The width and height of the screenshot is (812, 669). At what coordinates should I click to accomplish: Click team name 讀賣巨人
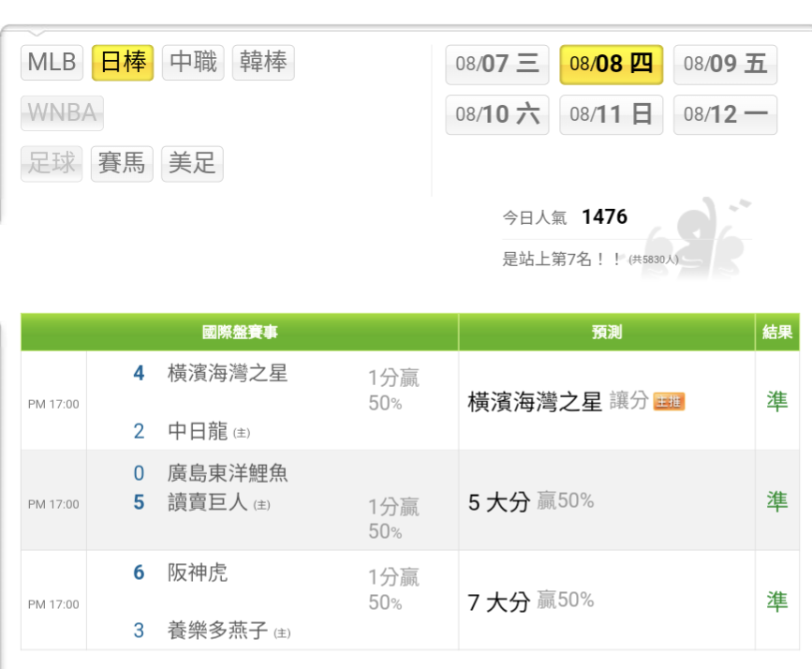pos(207,502)
